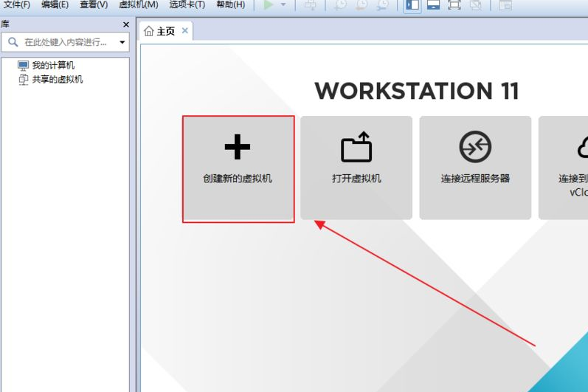Close the 主页 home tab
The image size is (588, 392).
[185, 30]
